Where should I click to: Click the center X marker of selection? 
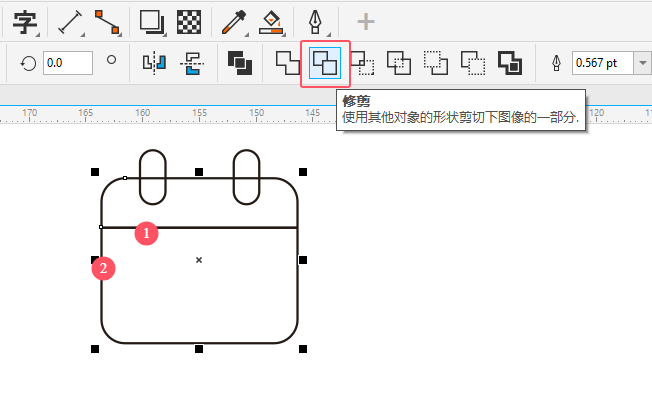(199, 260)
